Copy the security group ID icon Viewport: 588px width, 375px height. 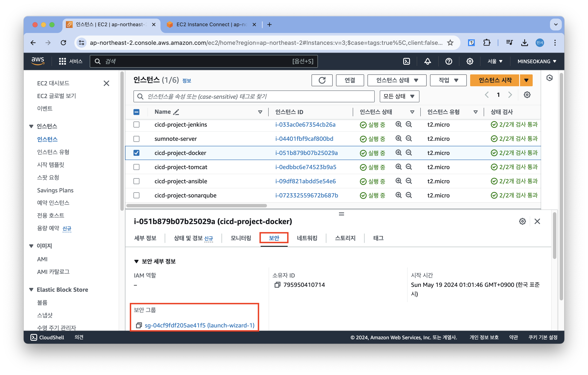point(139,325)
